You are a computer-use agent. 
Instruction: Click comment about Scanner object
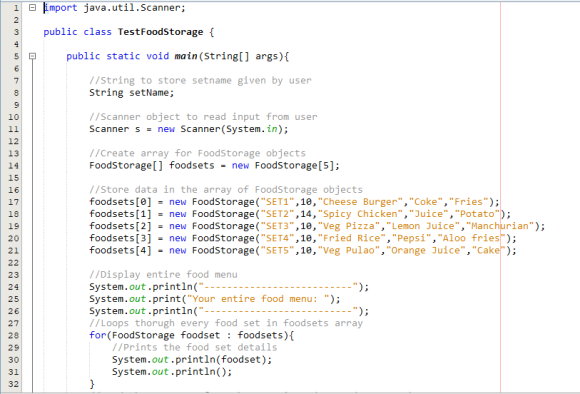[203, 117]
